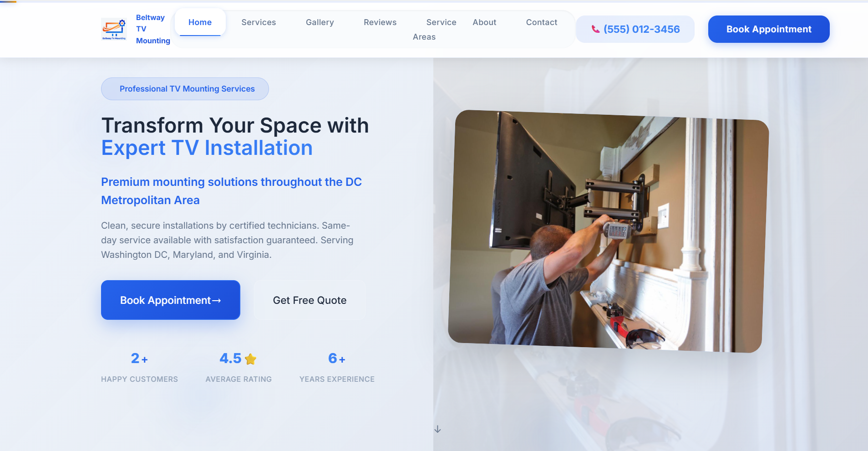Open the Home nav tab

point(200,22)
